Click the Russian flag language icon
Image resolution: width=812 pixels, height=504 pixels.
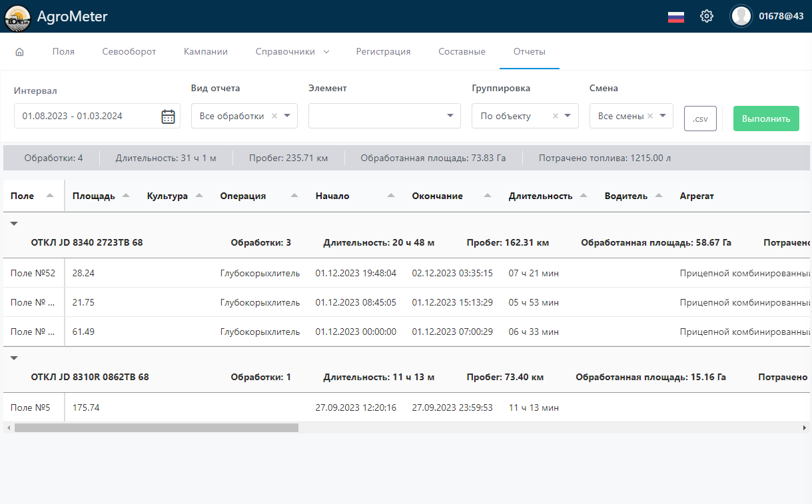(x=675, y=16)
